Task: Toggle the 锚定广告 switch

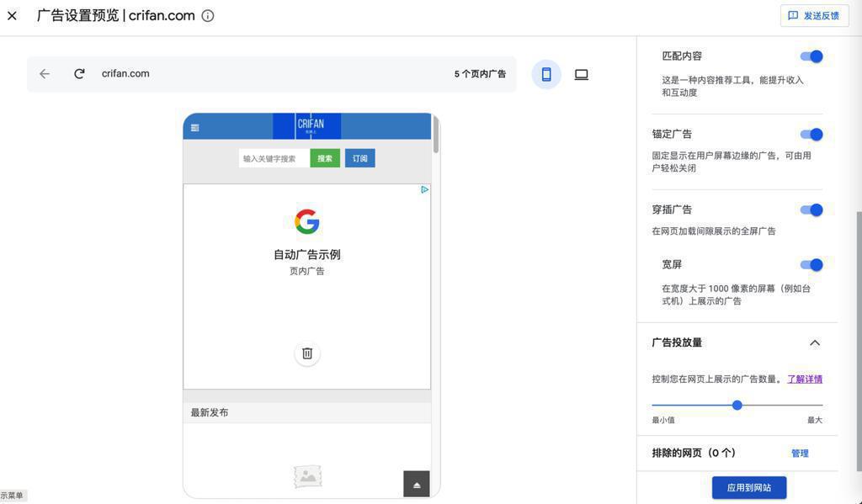Action: [811, 134]
